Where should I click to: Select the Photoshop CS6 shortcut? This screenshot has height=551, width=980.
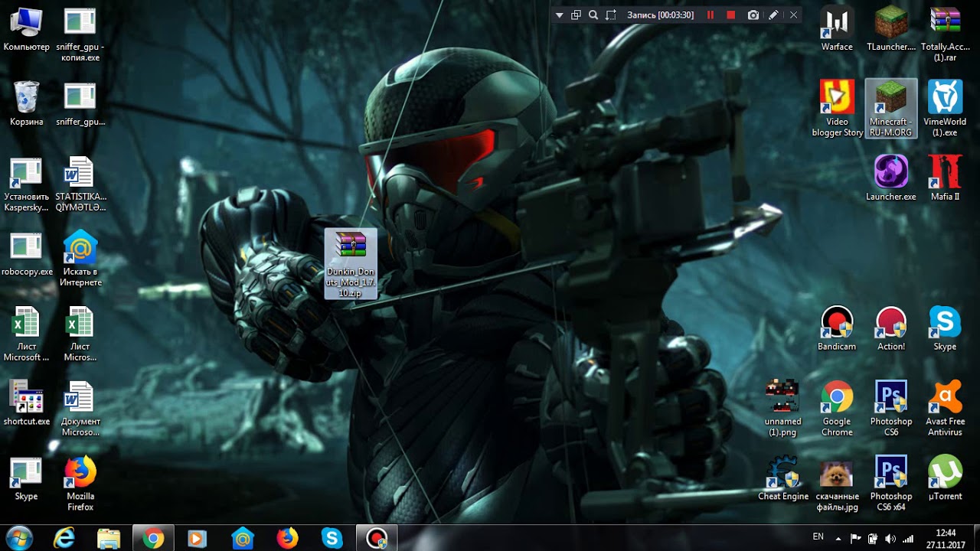pos(891,409)
